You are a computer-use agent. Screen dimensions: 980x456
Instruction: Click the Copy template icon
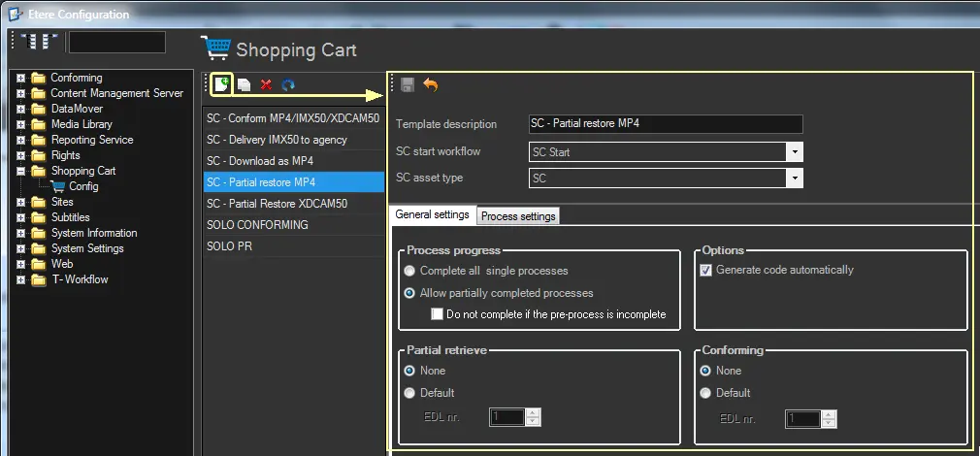(x=244, y=85)
